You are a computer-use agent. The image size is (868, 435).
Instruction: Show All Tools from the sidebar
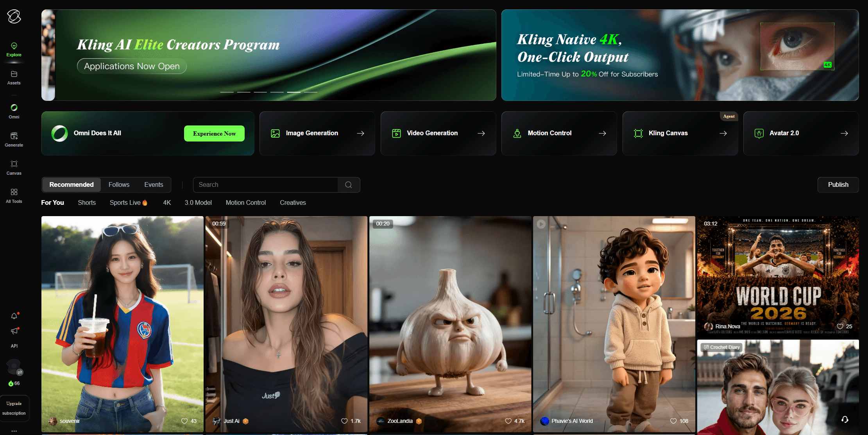tap(14, 196)
